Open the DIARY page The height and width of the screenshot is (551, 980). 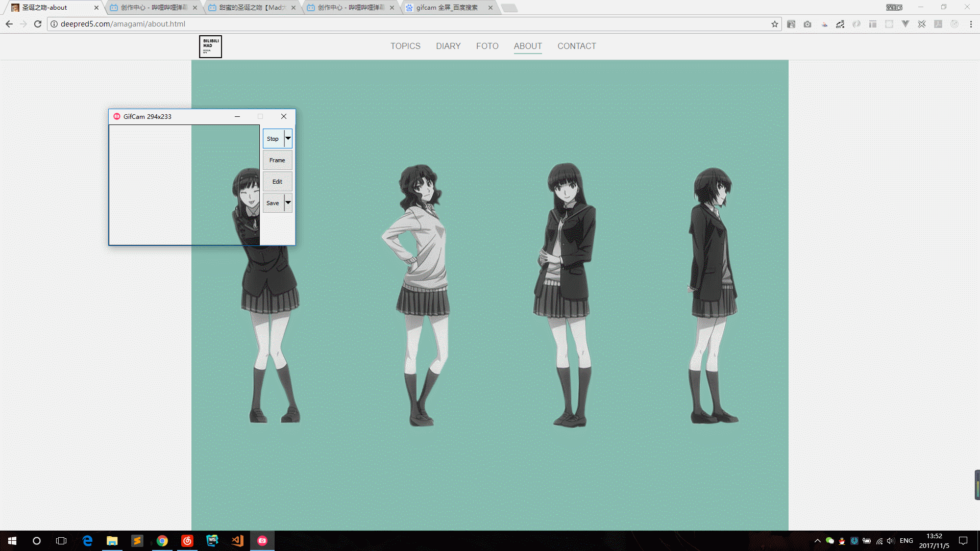(x=448, y=46)
